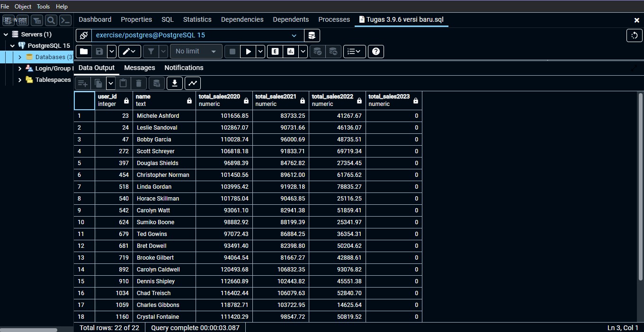Screen dimensions: 644x332
Task: Click the Execute query play button
Action: pos(248,52)
